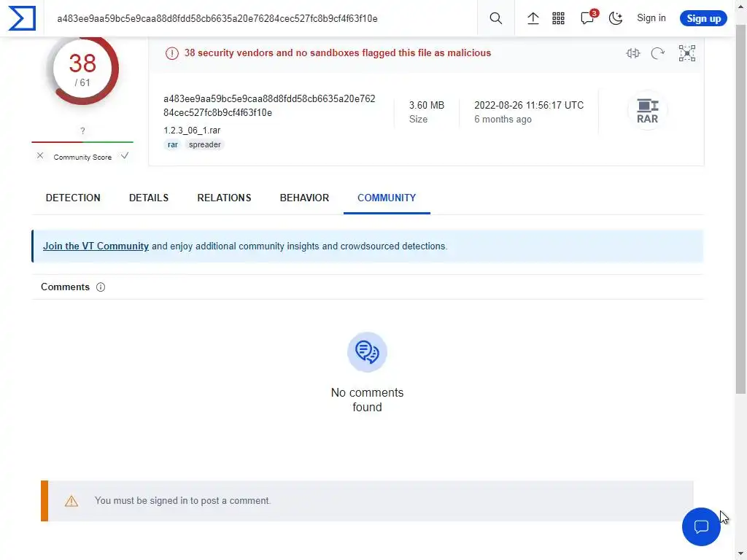Click the malicious alert warning icon

pos(172,52)
